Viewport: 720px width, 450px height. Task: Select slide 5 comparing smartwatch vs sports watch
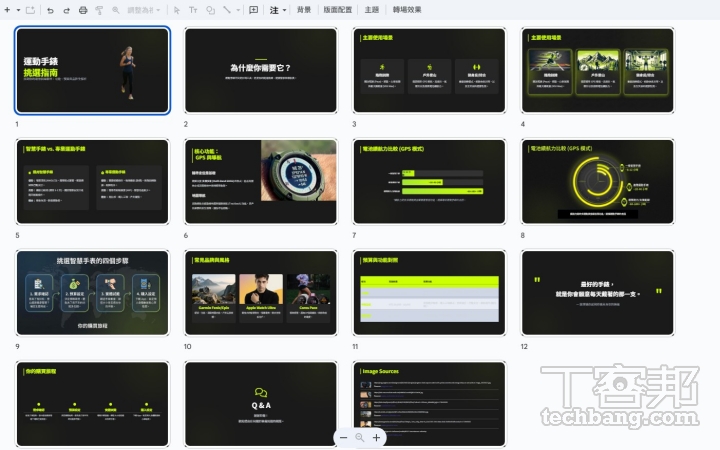click(x=92, y=181)
